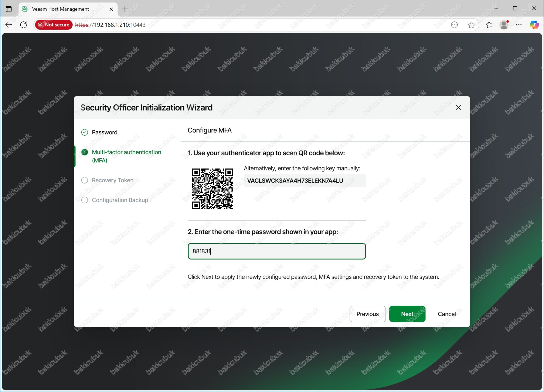This screenshot has width=544, height=392.
Task: Open the Copilot sidebar icon
Action: point(534,25)
